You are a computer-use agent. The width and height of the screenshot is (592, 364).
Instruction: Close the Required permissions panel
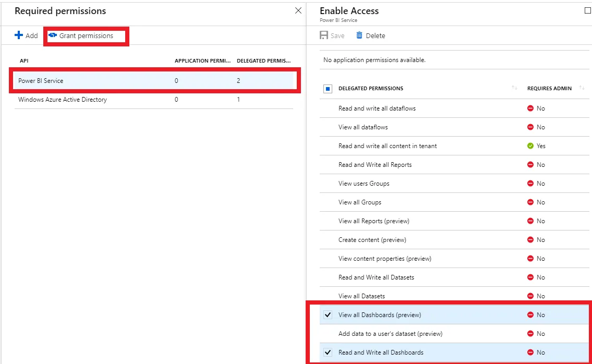pyautogui.click(x=298, y=10)
